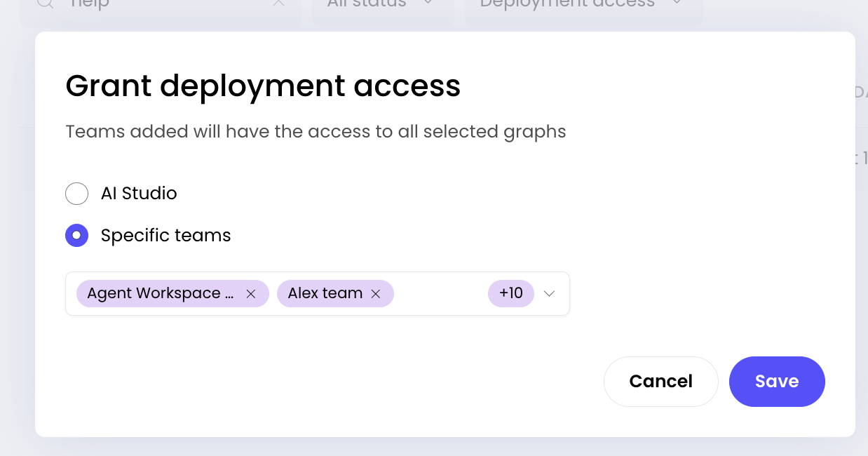Select the Specific teams radio button

[x=76, y=236]
